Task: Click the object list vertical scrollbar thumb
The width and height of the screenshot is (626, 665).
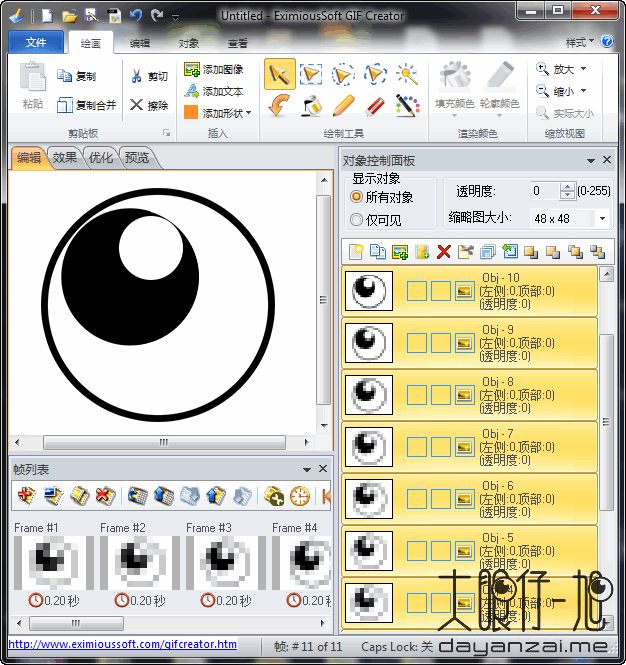Action: click(x=607, y=422)
